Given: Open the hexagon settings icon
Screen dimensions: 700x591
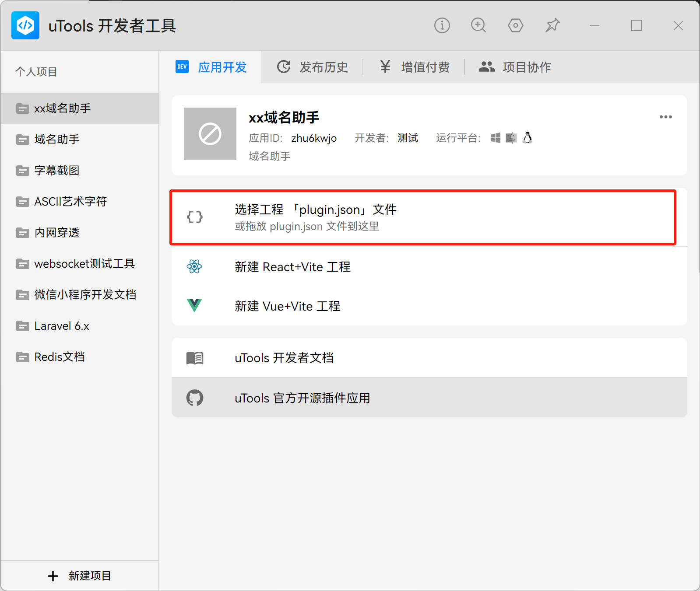Looking at the screenshot, I should (x=515, y=25).
